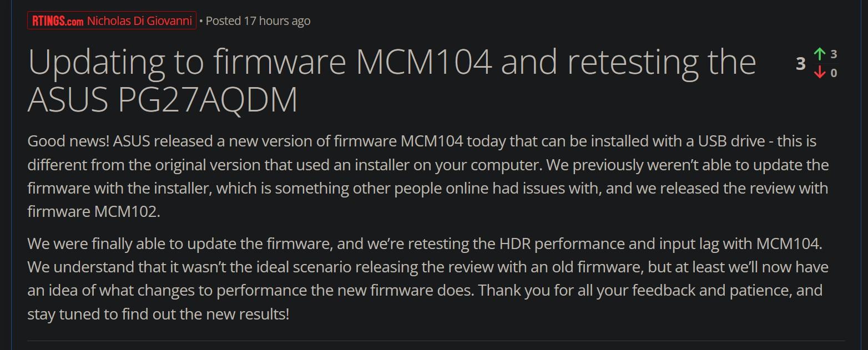Open Nicholas Di Giovanni's author profile

tap(140, 21)
